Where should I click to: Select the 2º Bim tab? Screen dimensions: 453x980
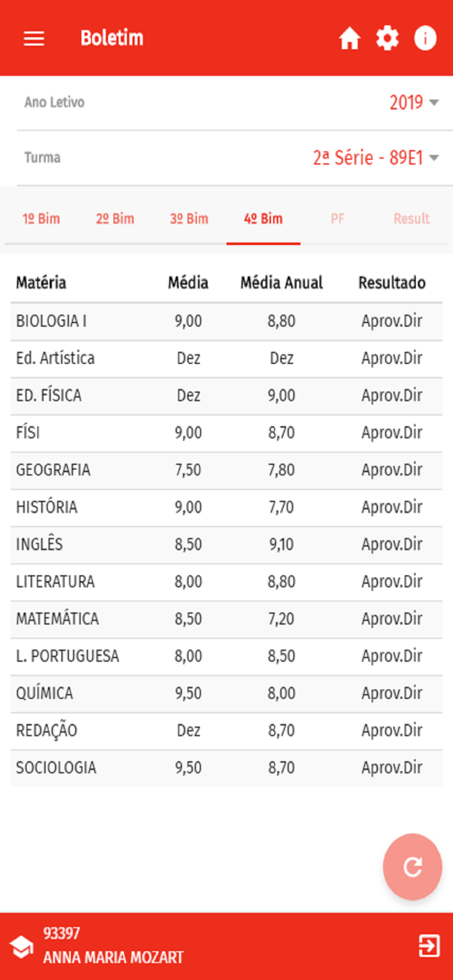(115, 219)
